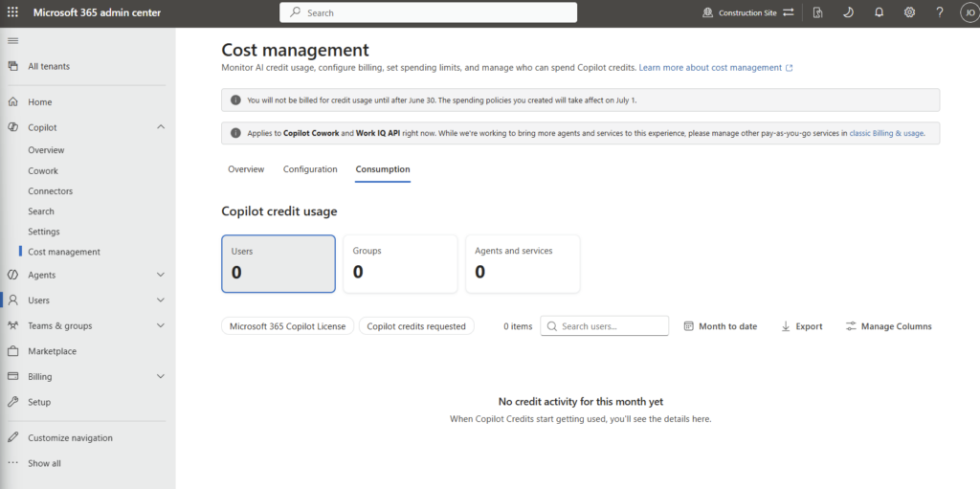Open help question mark icon
The height and width of the screenshot is (489, 980).
point(940,12)
